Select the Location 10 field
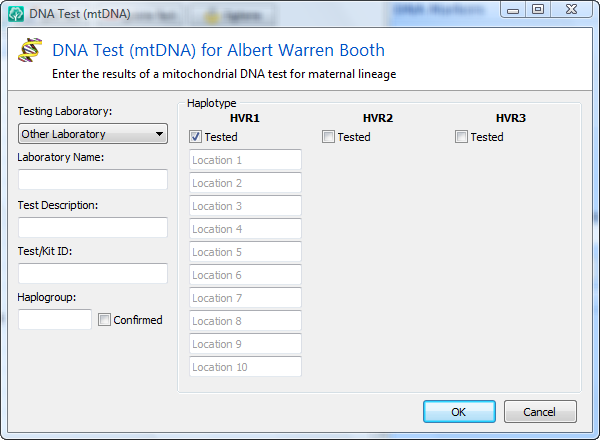This screenshot has height=440, width=600. tap(245, 367)
